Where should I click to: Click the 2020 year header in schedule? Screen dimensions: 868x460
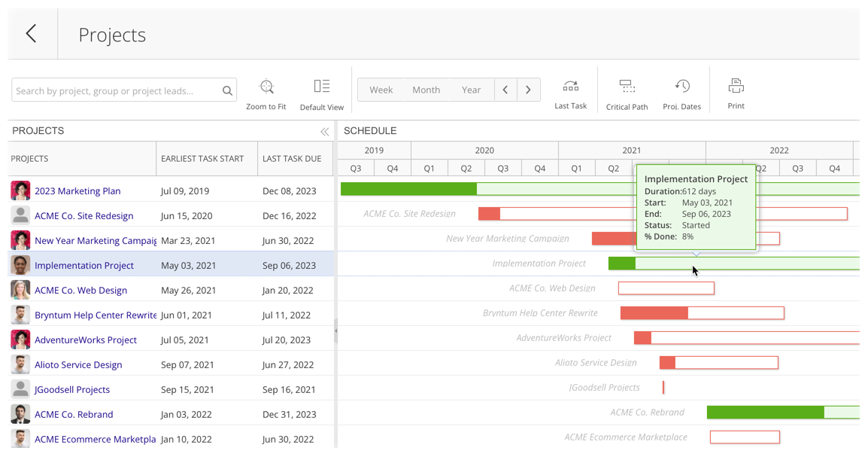tap(484, 150)
